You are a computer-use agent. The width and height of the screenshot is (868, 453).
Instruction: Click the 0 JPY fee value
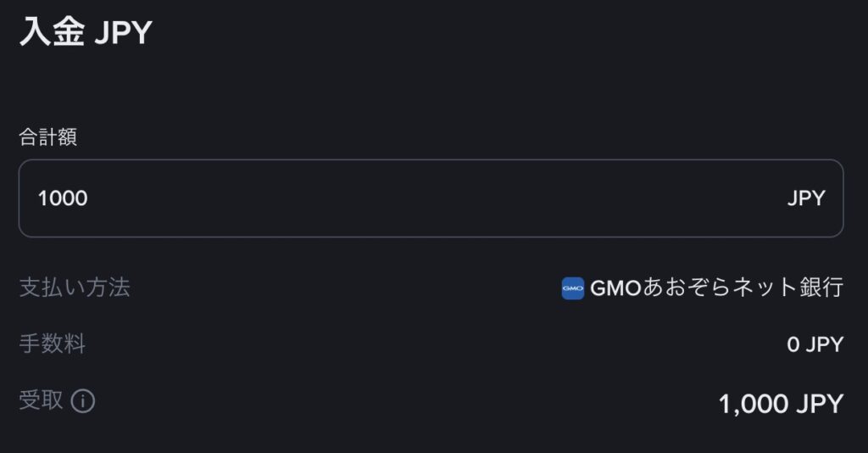click(815, 344)
